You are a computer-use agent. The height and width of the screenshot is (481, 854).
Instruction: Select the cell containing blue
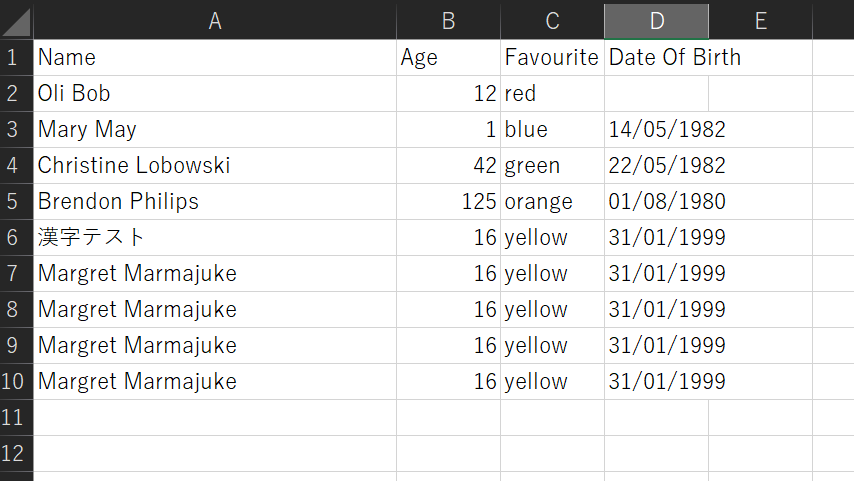(x=552, y=129)
